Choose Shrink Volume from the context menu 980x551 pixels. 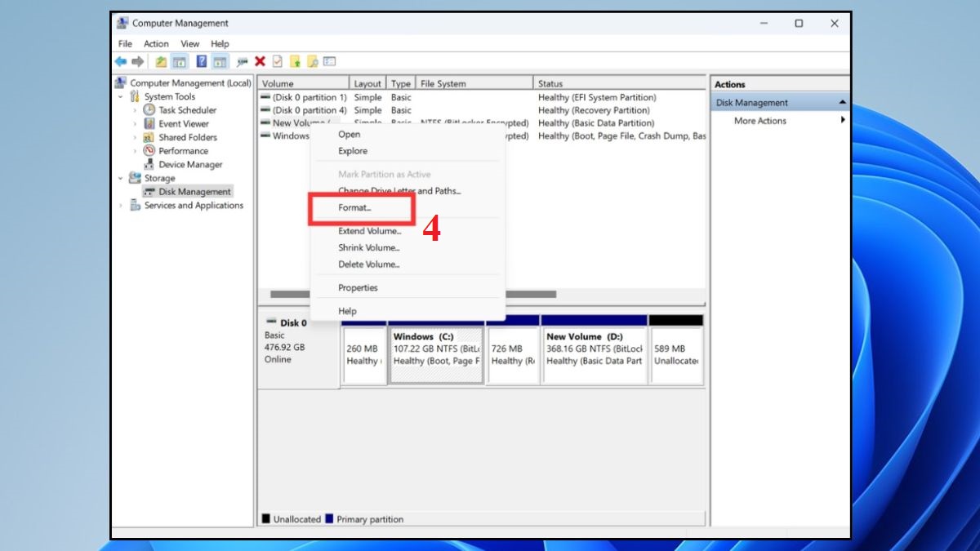tap(369, 247)
